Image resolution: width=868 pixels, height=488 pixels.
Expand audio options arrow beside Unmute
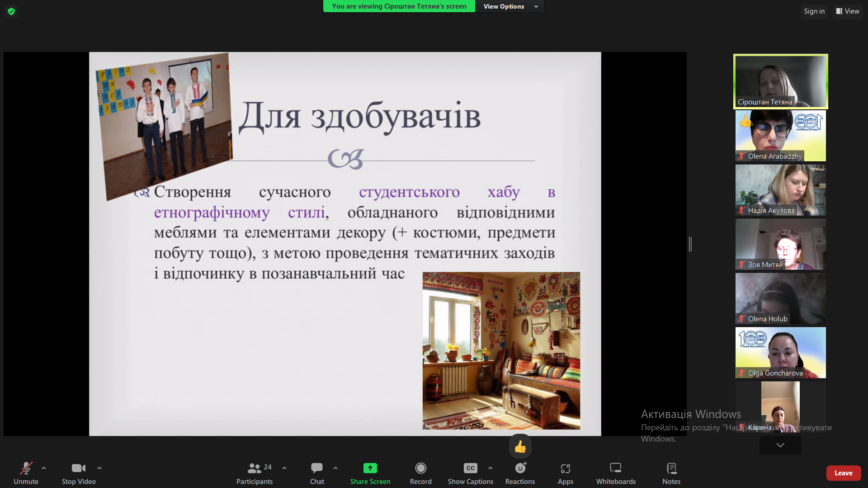click(x=44, y=468)
